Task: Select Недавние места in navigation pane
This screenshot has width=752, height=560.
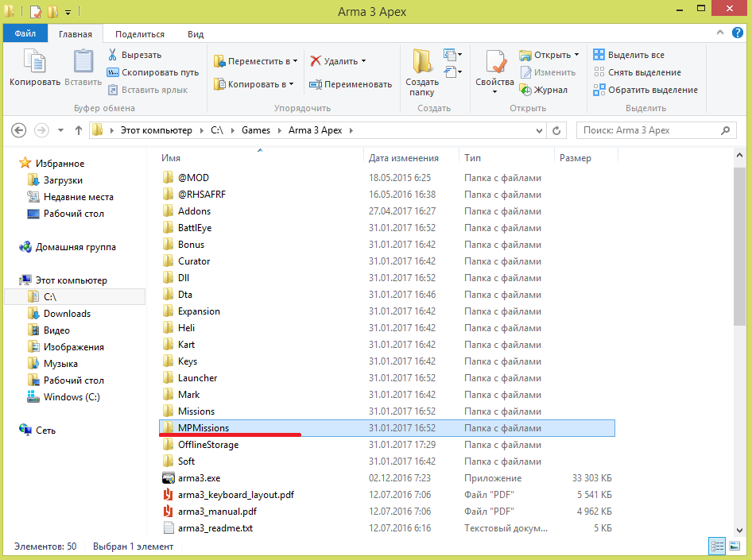Action: (x=78, y=197)
